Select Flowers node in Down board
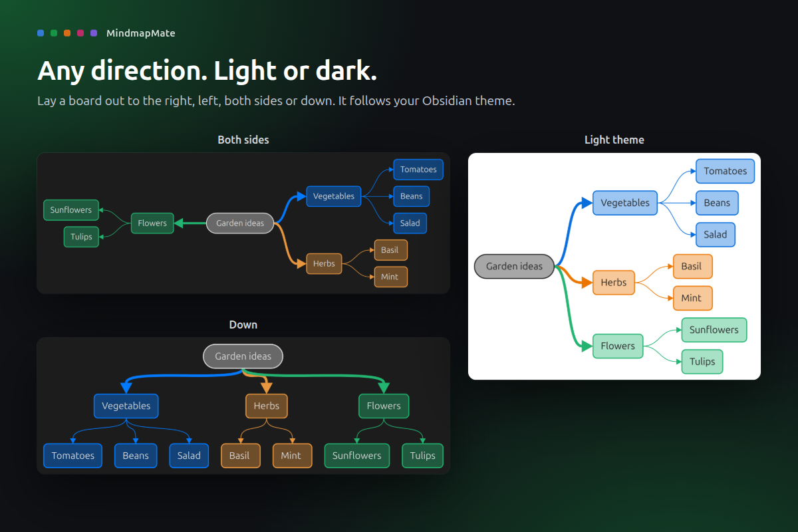Image resolution: width=798 pixels, height=532 pixels. tap(384, 406)
